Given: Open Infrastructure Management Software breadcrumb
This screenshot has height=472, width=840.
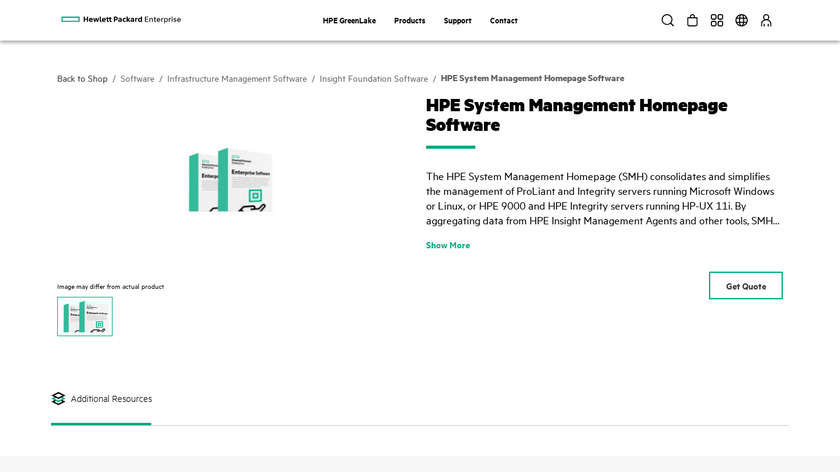Looking at the screenshot, I should click(x=237, y=79).
